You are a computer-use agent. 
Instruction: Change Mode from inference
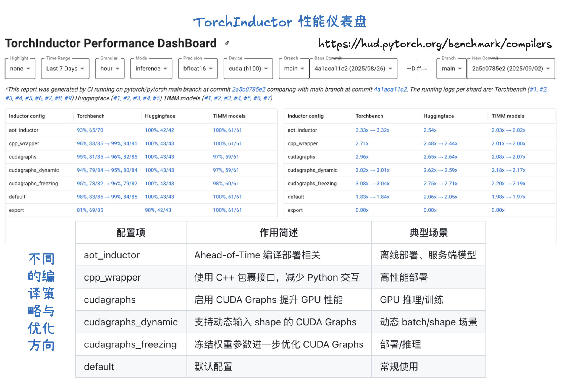(151, 69)
